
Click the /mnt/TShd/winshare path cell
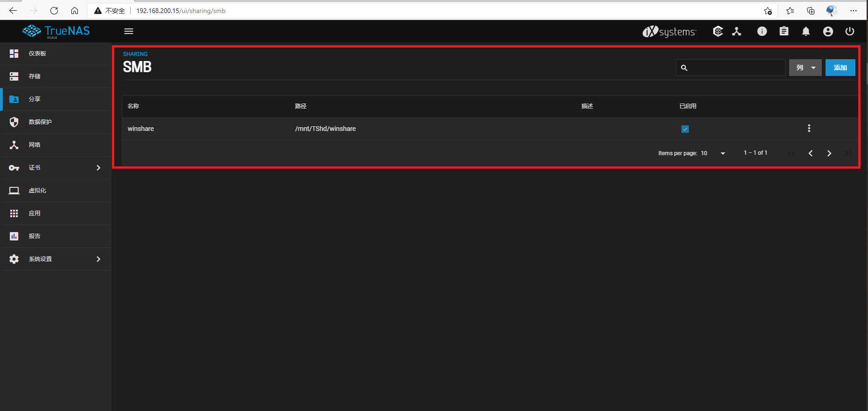tap(326, 129)
